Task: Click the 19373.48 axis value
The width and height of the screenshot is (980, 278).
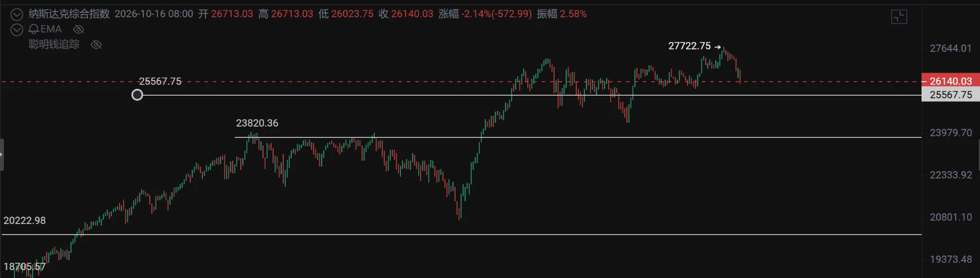Action: coord(951,259)
